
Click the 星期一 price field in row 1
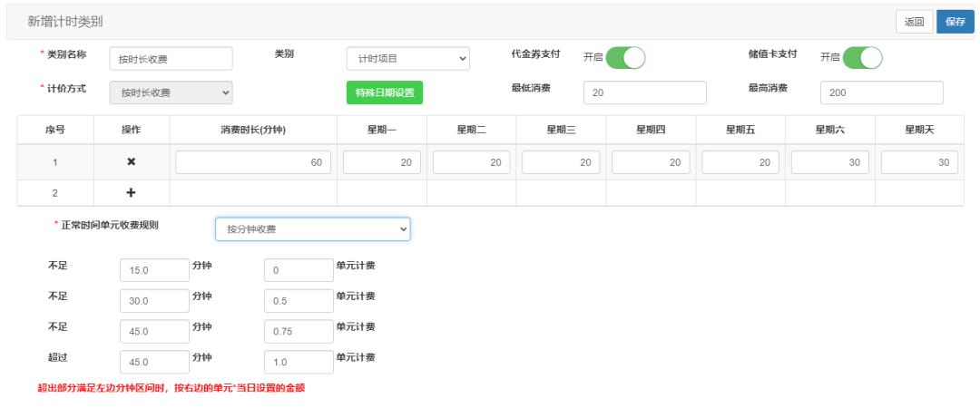382,162
